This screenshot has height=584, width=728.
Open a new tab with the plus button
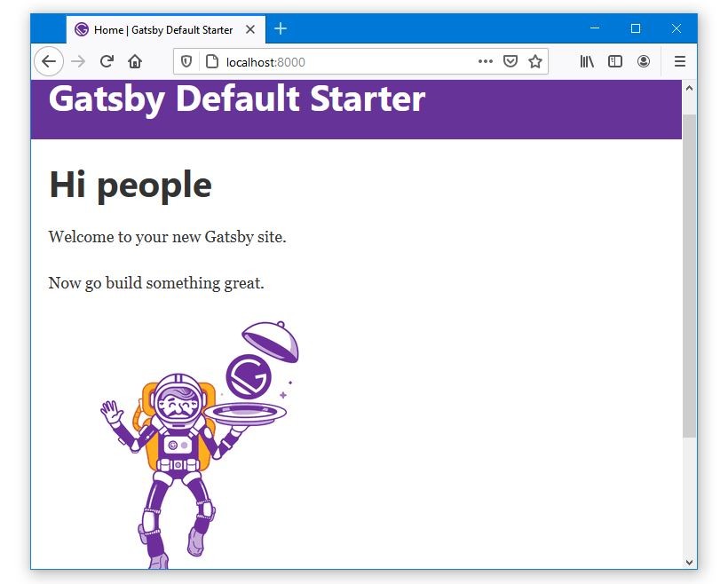(x=281, y=28)
